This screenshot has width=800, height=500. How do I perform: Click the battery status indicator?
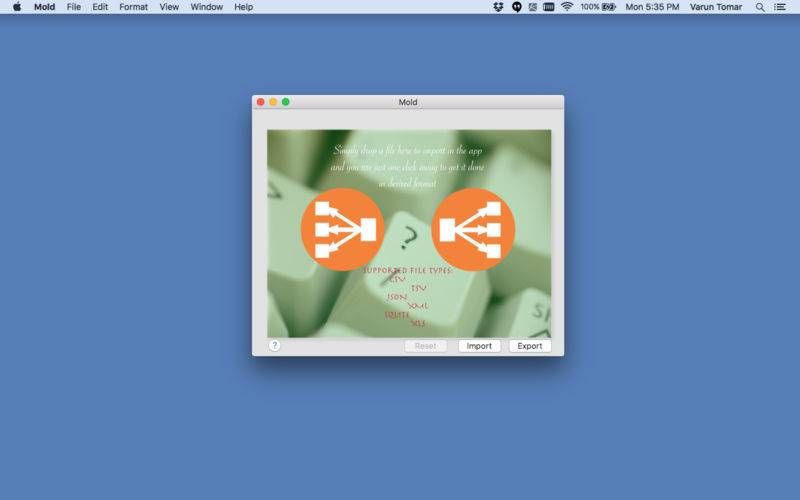click(598, 7)
